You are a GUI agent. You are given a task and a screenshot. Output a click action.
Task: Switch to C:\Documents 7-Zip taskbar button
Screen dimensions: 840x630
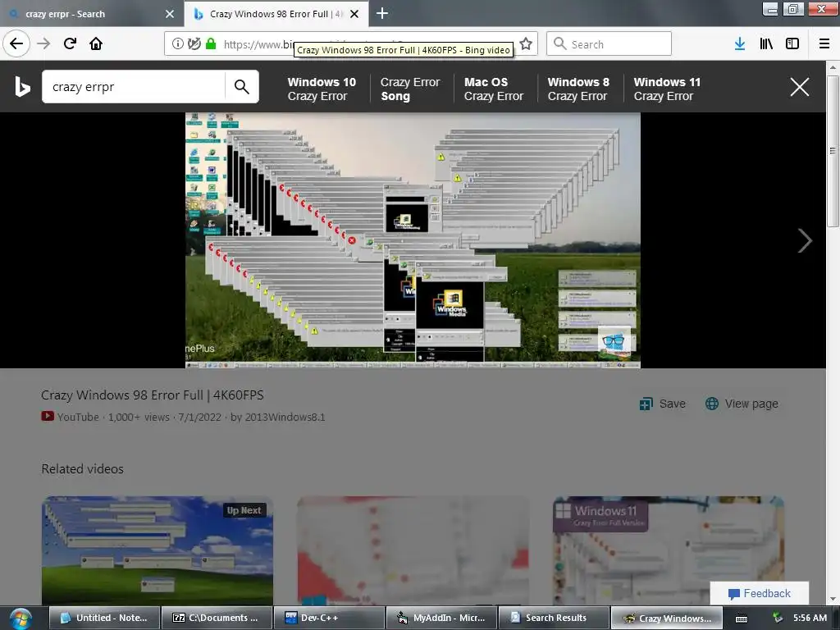[217, 619]
